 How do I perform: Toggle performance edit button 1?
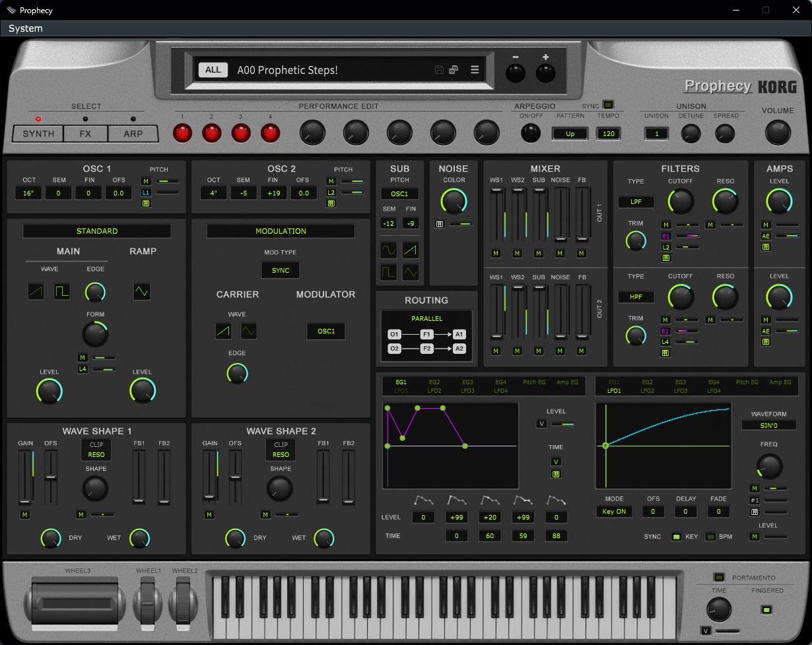[182, 133]
